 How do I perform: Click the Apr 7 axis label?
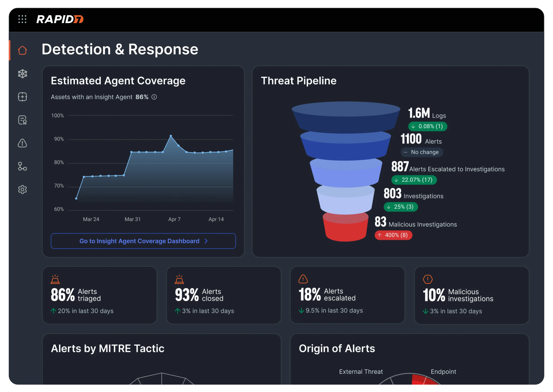[174, 219]
